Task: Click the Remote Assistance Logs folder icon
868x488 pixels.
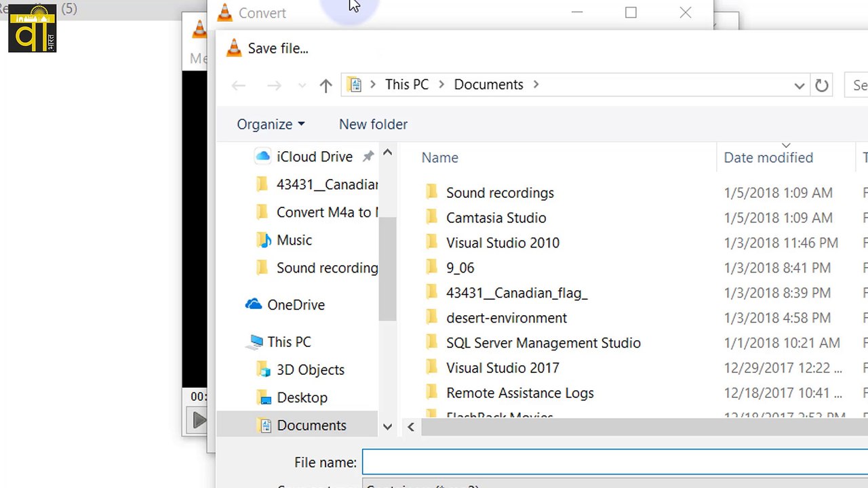Action: pyautogui.click(x=432, y=393)
